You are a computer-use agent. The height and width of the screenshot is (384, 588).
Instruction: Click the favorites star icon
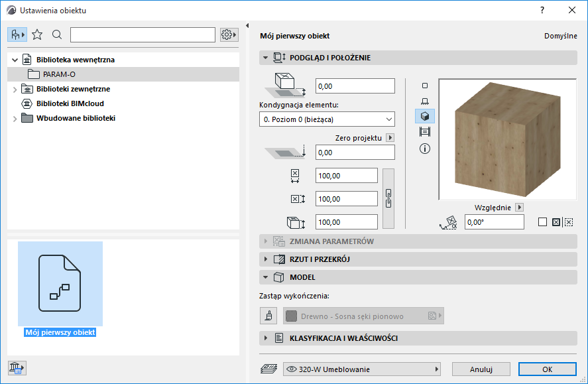(x=38, y=34)
